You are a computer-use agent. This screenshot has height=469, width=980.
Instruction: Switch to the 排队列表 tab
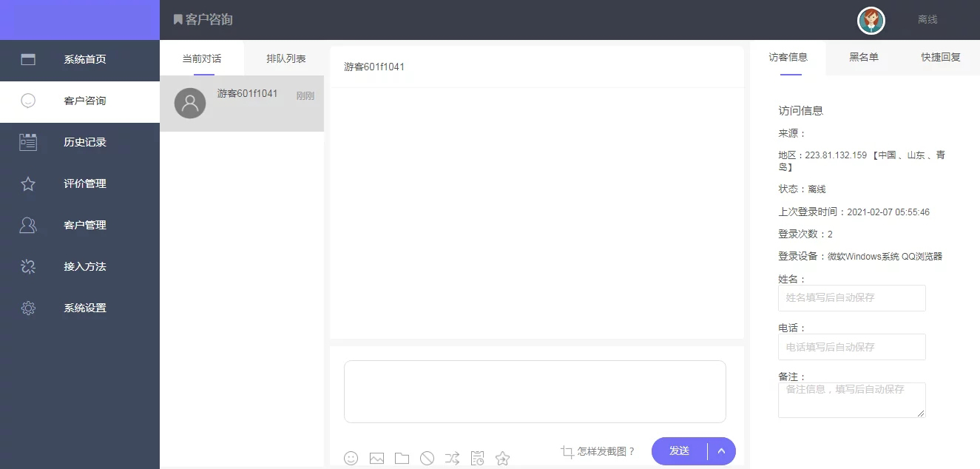[x=285, y=58]
